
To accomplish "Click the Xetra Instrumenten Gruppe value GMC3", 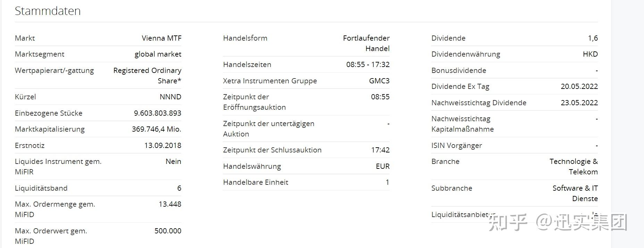I will tap(379, 81).
